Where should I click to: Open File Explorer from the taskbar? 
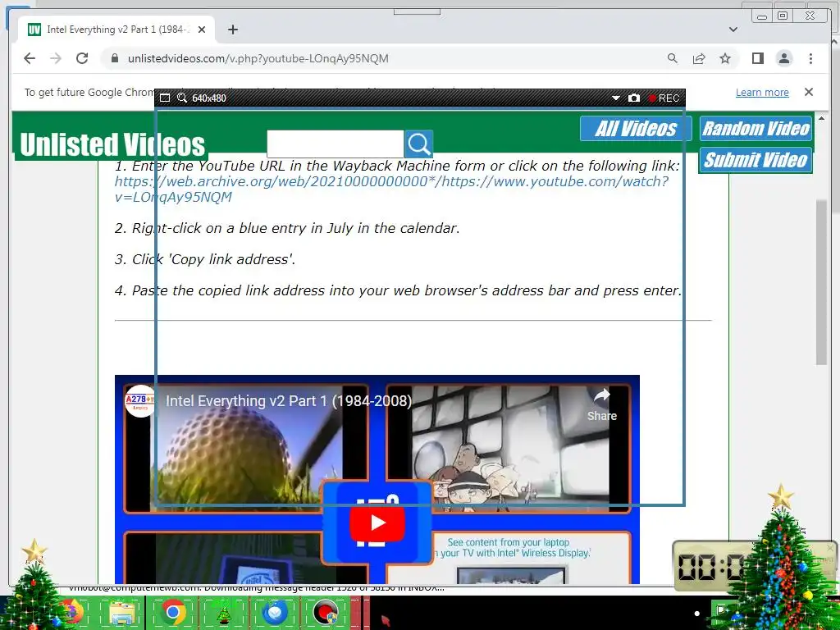tap(122, 613)
